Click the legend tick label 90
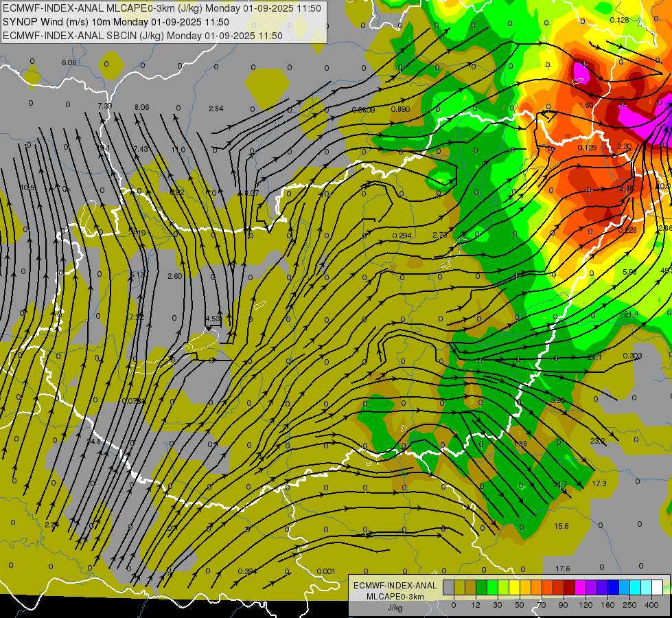This screenshot has height=618, width=672. (563, 605)
